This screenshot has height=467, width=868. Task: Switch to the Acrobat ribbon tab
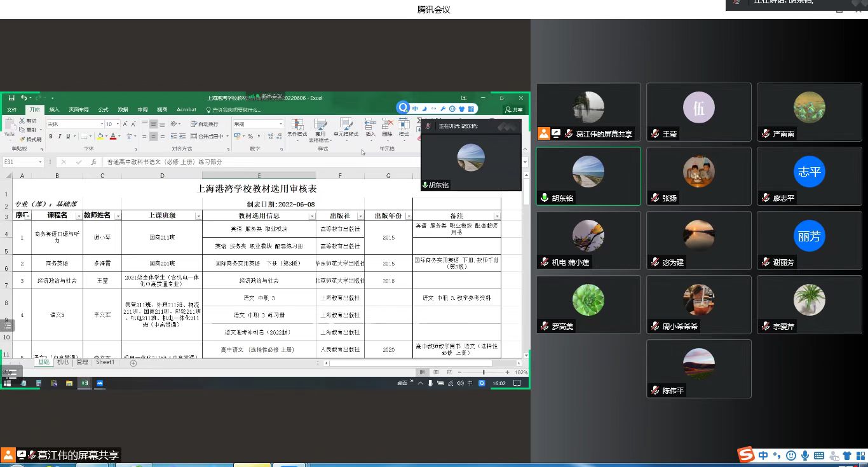click(x=186, y=109)
